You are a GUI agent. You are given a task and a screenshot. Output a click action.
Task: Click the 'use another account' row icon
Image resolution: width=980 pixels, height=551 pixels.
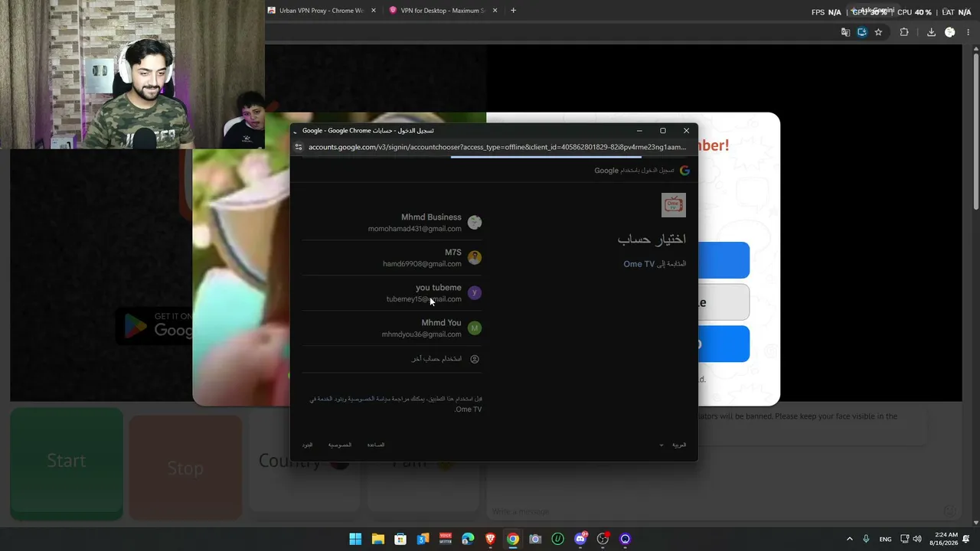[x=475, y=359]
